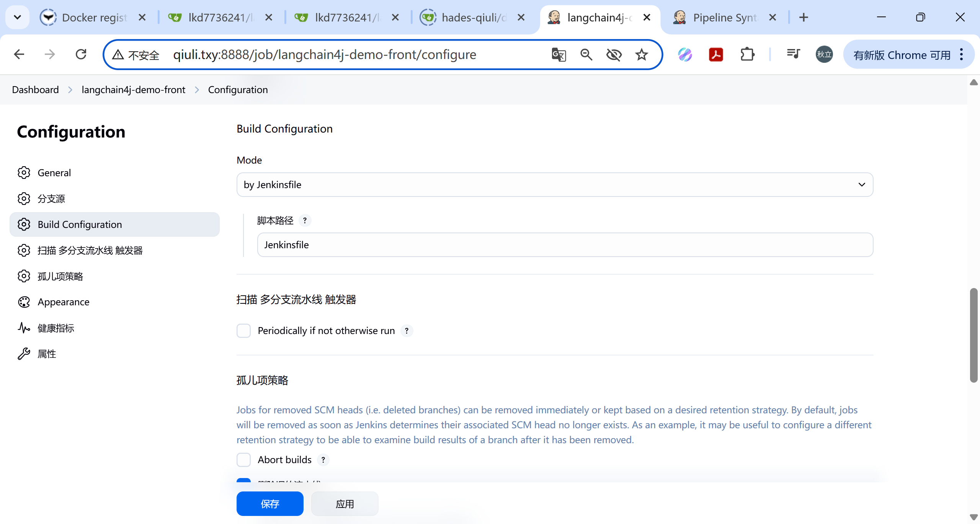The height and width of the screenshot is (524, 980).
Task: Click the zoom magnifier icon in address bar
Action: coord(586,55)
